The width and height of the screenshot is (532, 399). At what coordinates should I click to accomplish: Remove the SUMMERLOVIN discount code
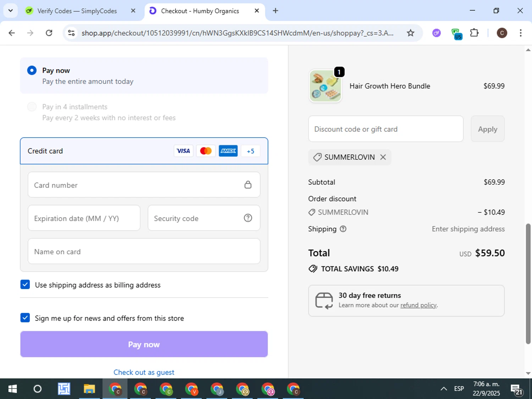383,157
